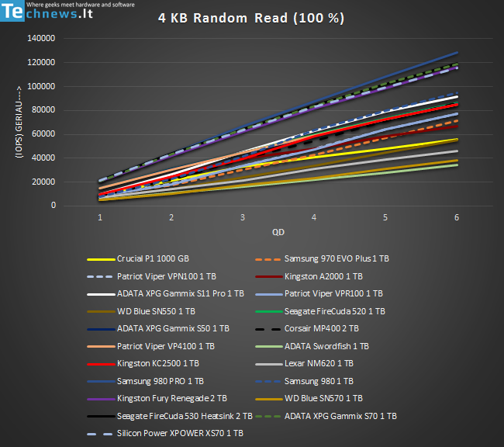This screenshot has width=504, height=447.
Task: Select Patriot Viper VPR100 1 TB legend entry
Action: pos(319,294)
